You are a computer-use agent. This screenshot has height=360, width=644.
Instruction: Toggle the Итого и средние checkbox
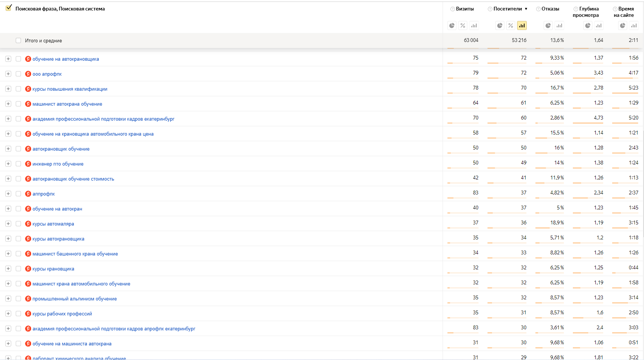(x=18, y=40)
